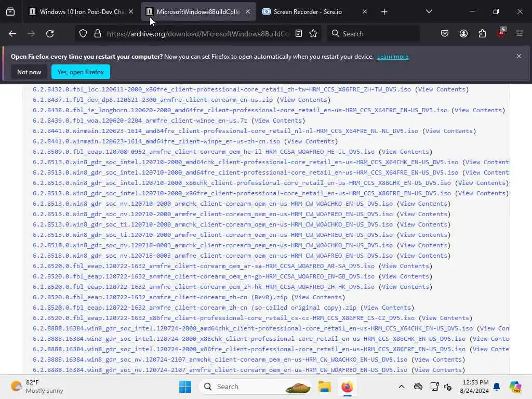Open Firefox account menu
The width and height of the screenshot is (532, 399).
tap(463, 34)
